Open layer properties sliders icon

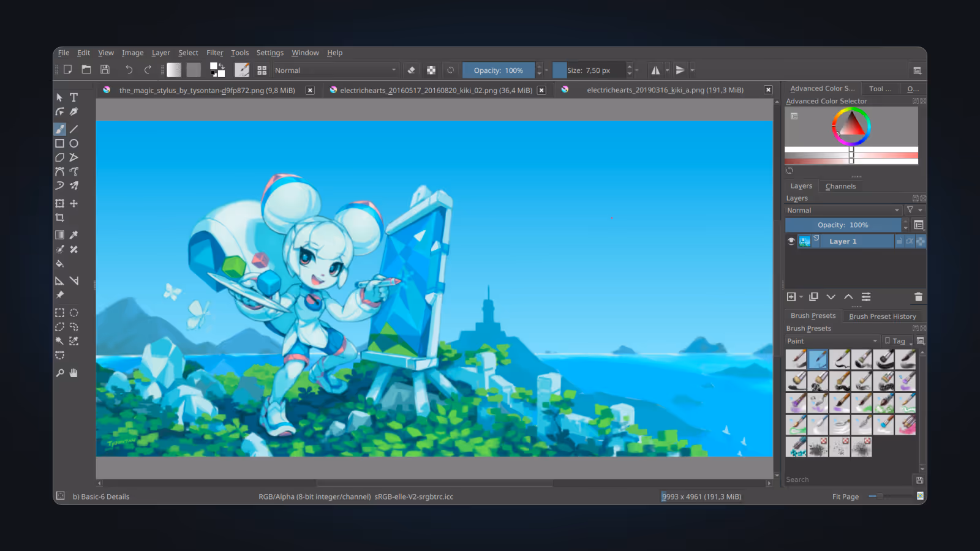[x=866, y=297]
